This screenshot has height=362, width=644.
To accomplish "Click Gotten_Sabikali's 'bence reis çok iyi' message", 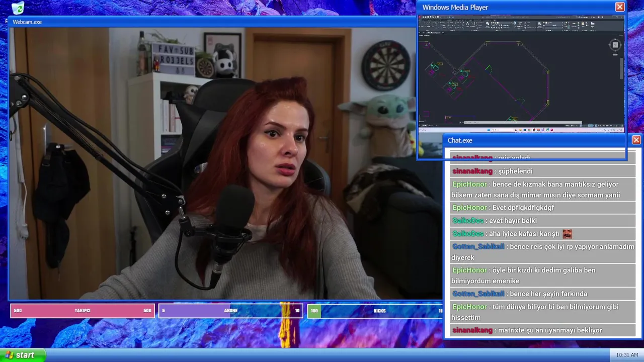I will coord(542,252).
